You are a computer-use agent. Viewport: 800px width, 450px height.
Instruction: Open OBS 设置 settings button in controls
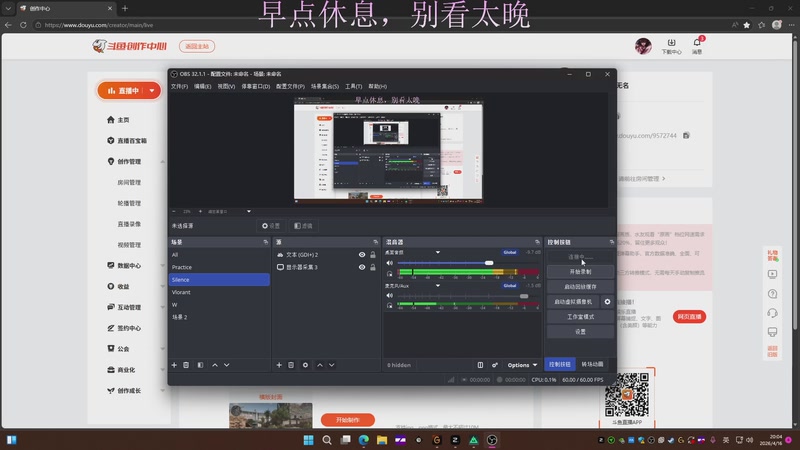coord(580,332)
